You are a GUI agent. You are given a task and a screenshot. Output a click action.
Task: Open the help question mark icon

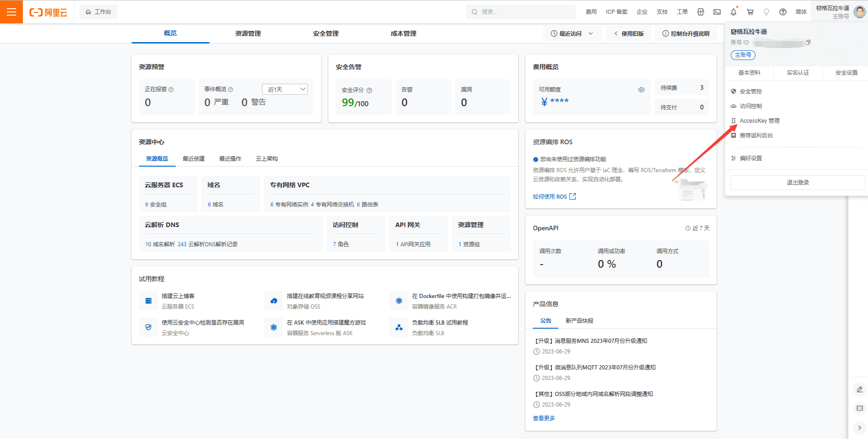click(783, 11)
